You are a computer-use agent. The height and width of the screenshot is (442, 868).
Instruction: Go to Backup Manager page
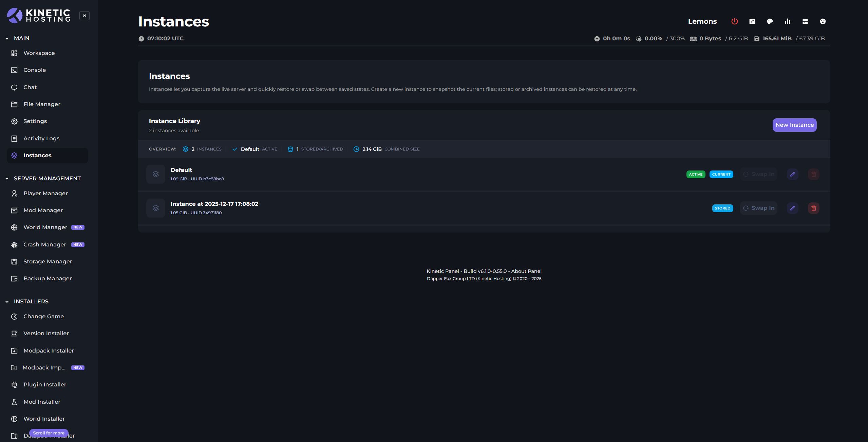[48, 279]
